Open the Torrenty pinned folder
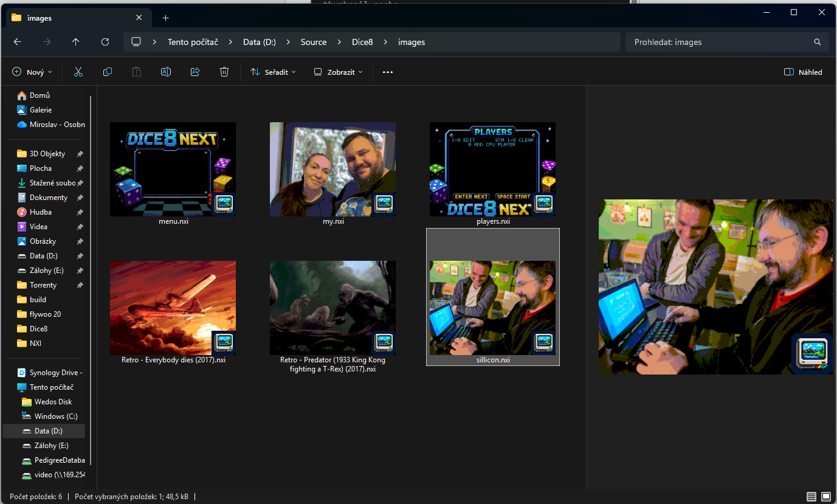 [x=43, y=285]
